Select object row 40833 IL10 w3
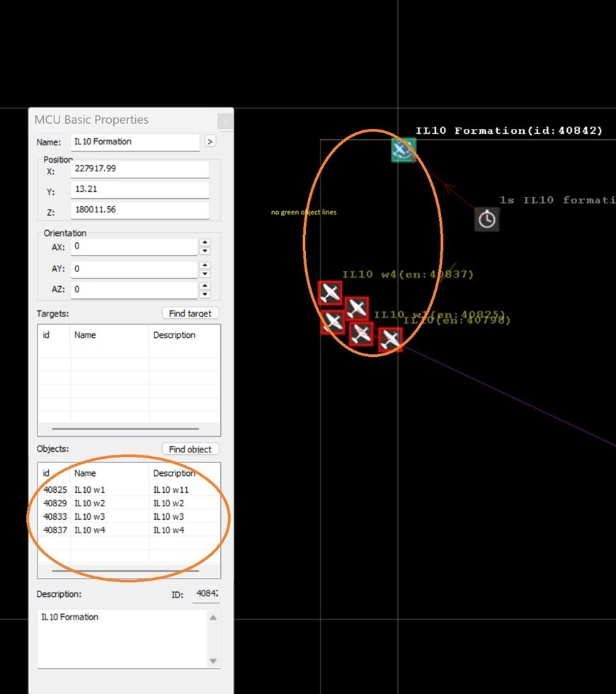 tap(129, 516)
